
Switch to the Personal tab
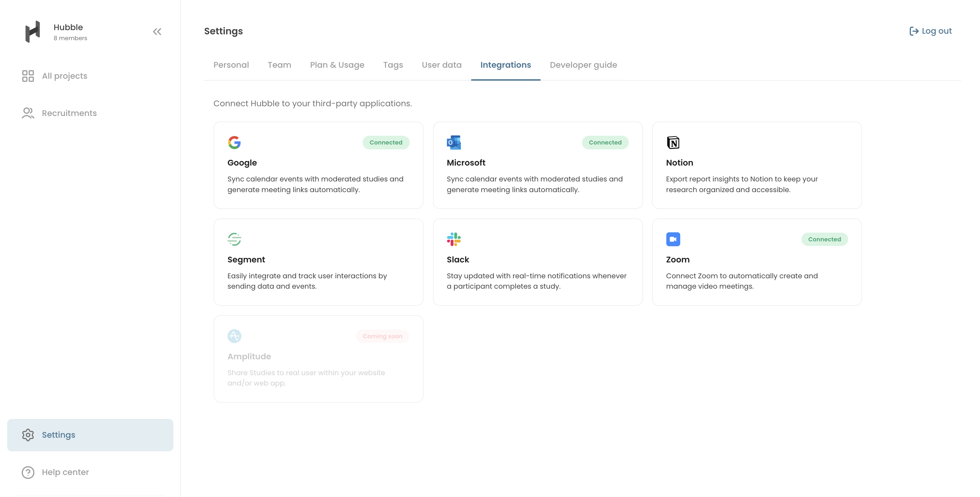(231, 65)
